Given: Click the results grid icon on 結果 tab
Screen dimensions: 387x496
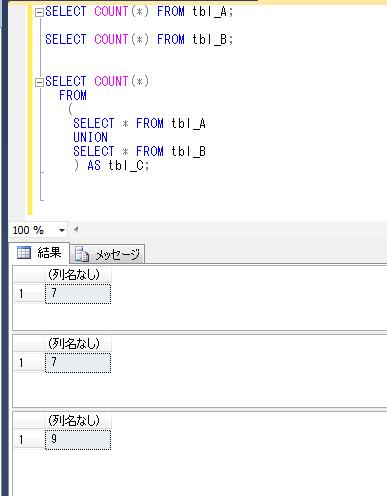Looking at the screenshot, I should [x=24, y=253].
